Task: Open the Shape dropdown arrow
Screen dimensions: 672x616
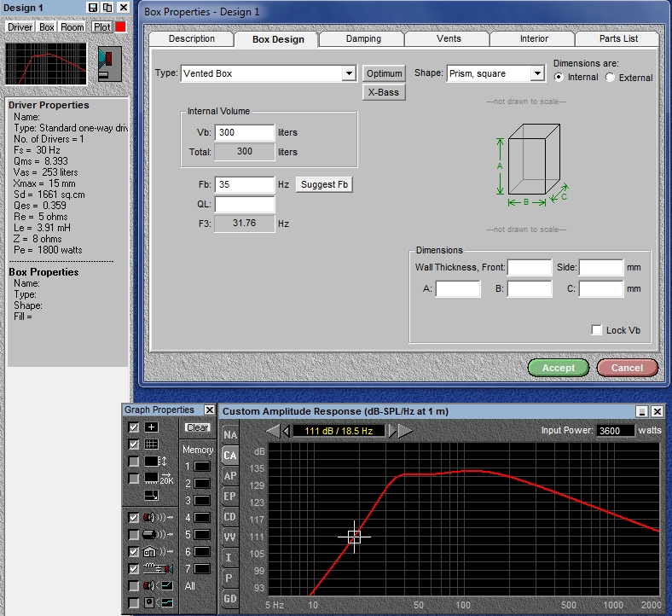Action: (x=537, y=73)
